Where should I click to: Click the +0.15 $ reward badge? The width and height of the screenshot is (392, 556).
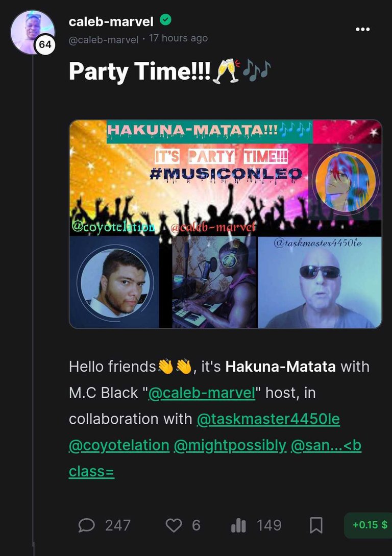pos(370,525)
